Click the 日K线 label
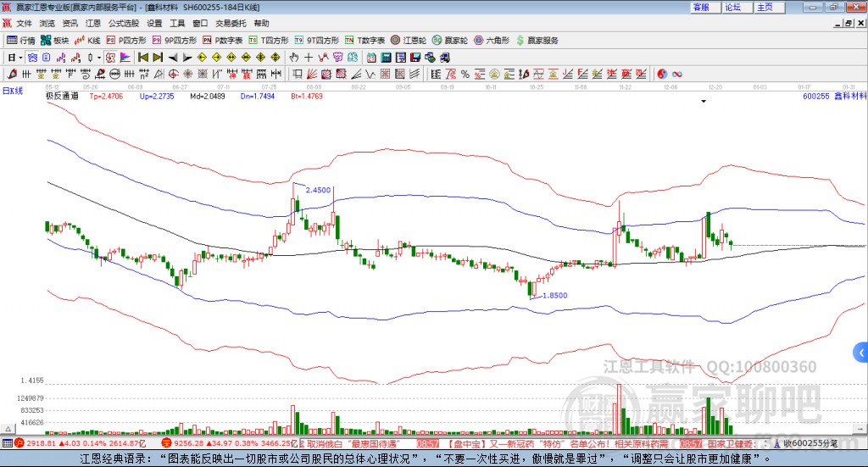The image size is (868, 467). point(12,92)
